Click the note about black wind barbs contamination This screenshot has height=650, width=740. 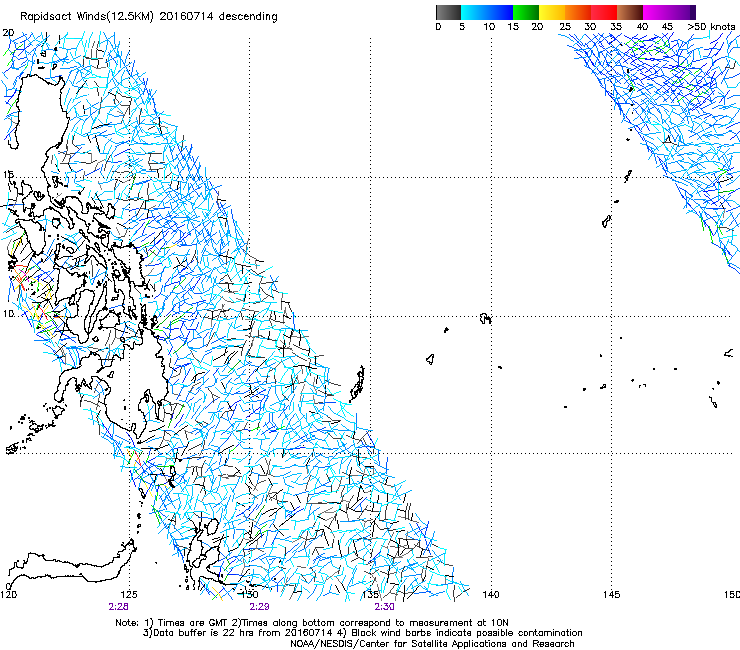(466, 633)
